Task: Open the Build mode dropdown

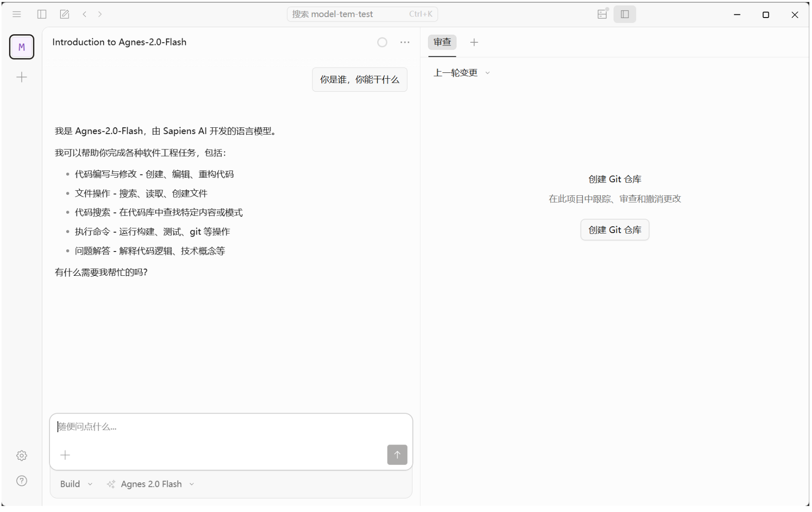Action: 76,484
